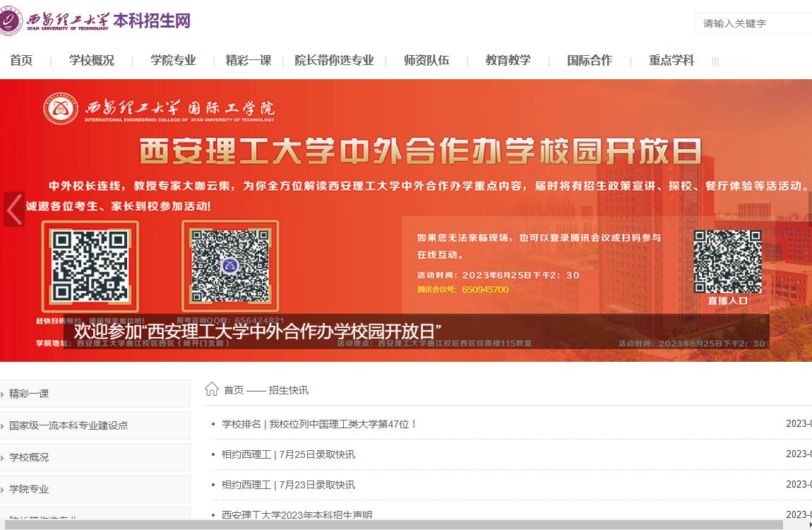Open 学院专业 in the top navigation
Viewport: 812px width, 530px height.
pos(174,60)
